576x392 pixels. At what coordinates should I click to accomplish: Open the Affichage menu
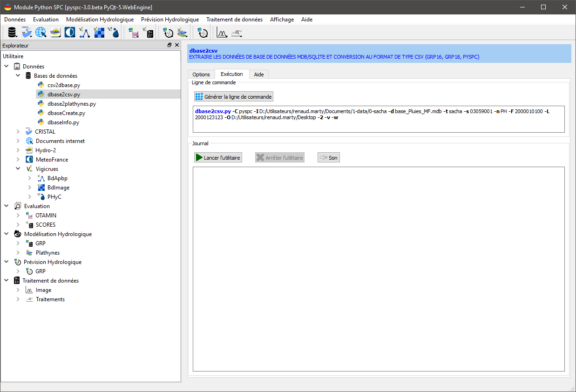pos(282,20)
